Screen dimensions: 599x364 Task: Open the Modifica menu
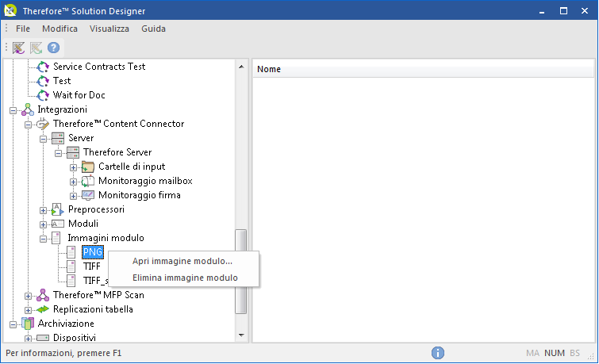(60, 29)
